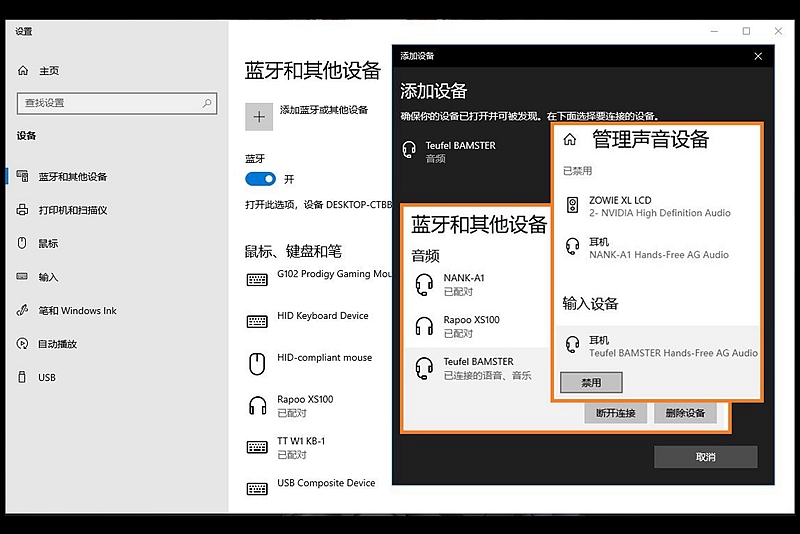
Task: Click the 断开连接 button
Action: [x=615, y=413]
